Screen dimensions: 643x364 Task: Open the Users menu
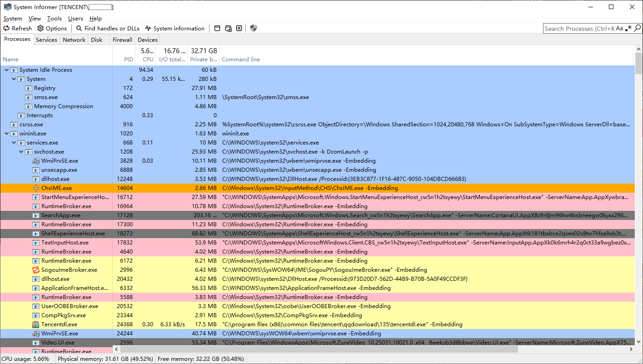75,19
